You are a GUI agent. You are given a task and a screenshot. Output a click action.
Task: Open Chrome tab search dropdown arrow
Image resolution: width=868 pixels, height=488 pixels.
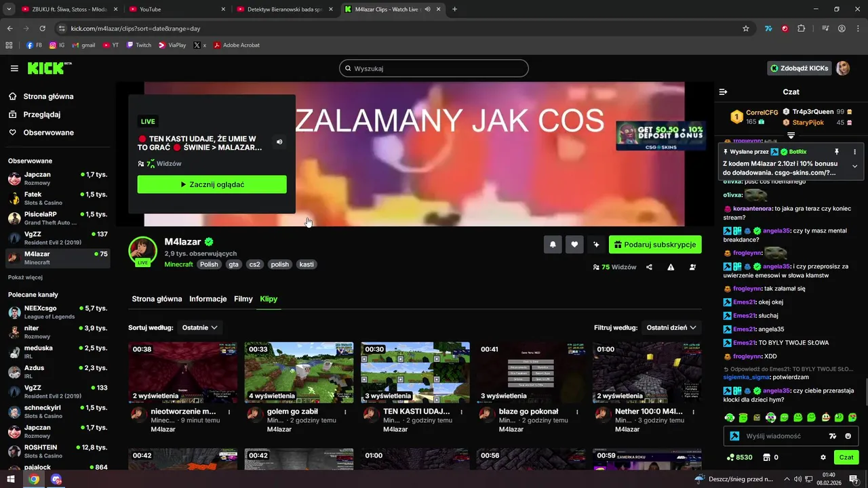(9, 9)
